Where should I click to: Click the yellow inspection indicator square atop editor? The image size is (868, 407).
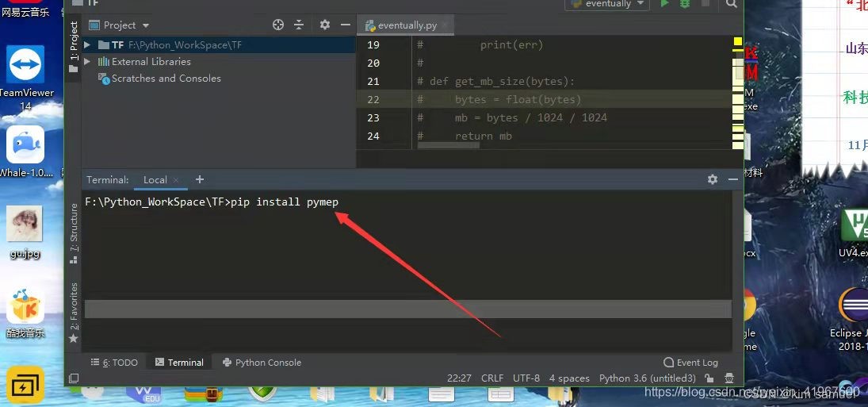[x=737, y=41]
